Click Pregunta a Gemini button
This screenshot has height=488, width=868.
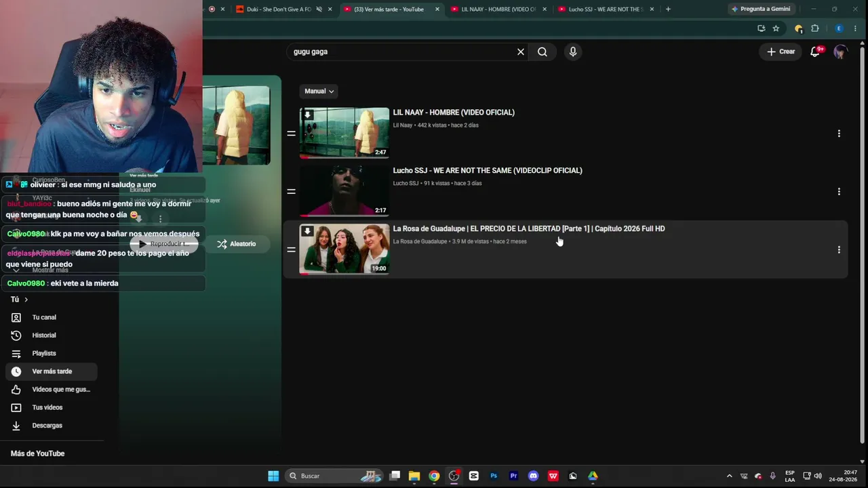pos(760,9)
